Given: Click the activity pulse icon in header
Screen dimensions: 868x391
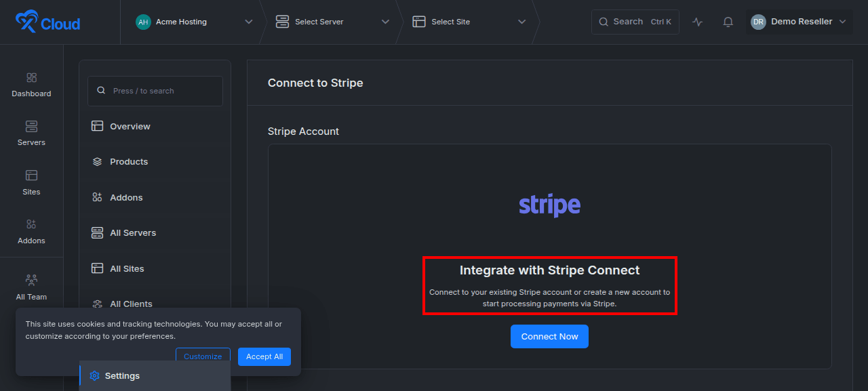Looking at the screenshot, I should [697, 22].
